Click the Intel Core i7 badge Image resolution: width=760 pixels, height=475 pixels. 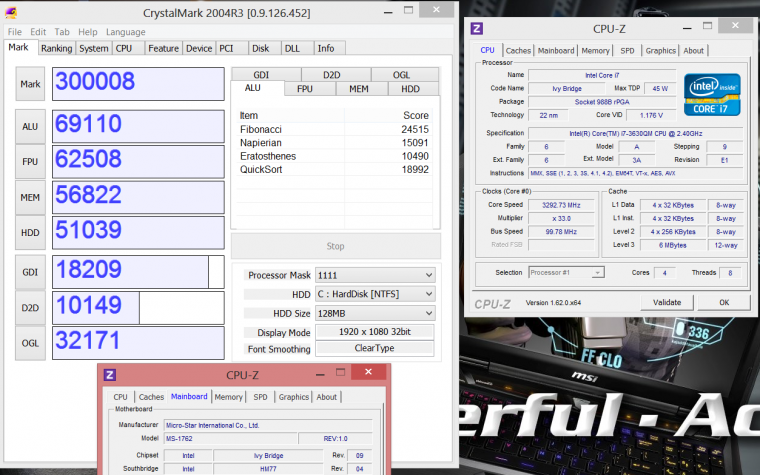point(711,93)
